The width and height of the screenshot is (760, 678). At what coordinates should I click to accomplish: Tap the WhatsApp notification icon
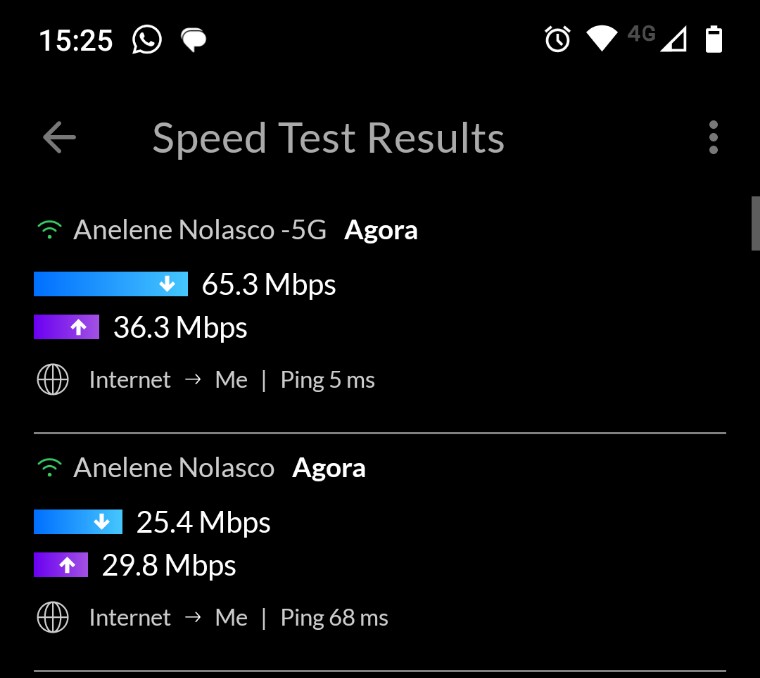tap(147, 40)
